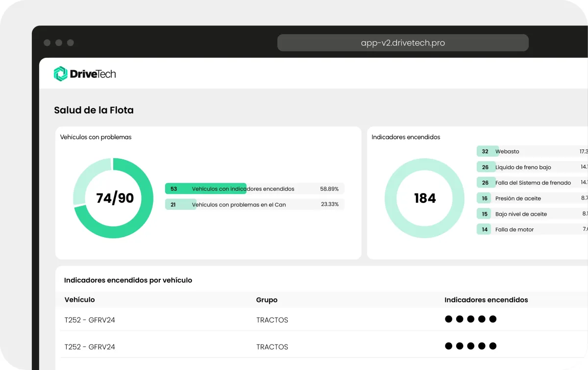Sort by the Grupo column header

pyautogui.click(x=267, y=300)
